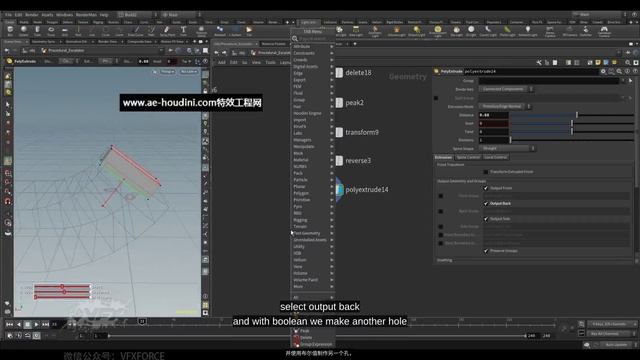Click the Distance value field
This screenshot has width=640, height=360.
click(x=493, y=115)
